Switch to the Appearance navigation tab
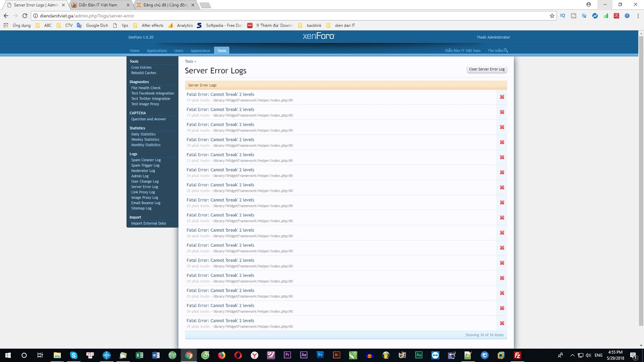Image resolution: width=644 pixels, height=362 pixels. [200, 51]
